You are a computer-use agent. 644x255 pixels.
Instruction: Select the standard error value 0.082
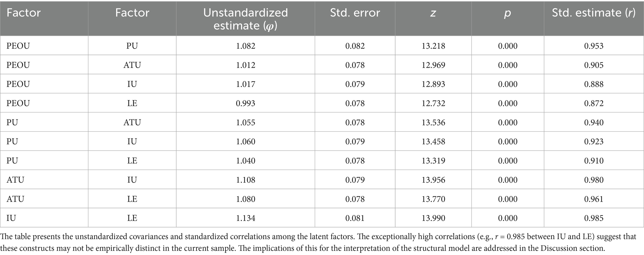355,46
